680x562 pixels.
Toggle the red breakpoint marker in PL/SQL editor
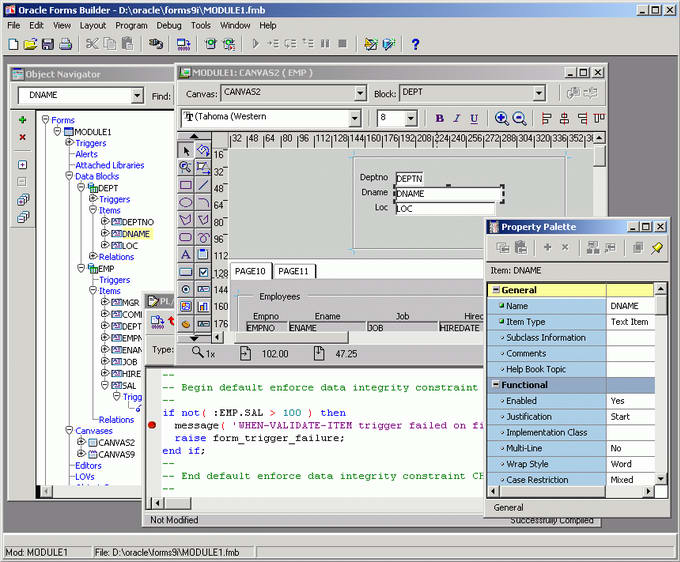point(152,425)
